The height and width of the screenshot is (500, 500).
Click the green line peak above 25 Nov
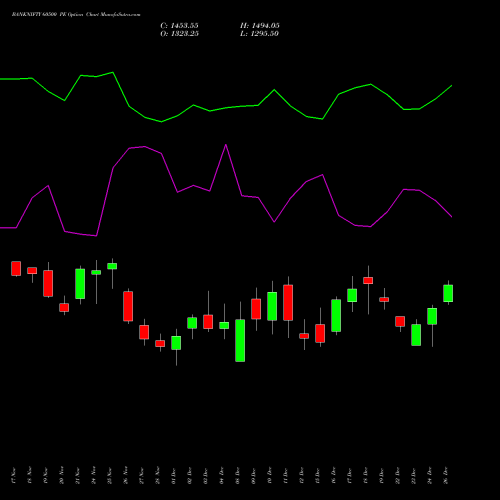pos(113,72)
